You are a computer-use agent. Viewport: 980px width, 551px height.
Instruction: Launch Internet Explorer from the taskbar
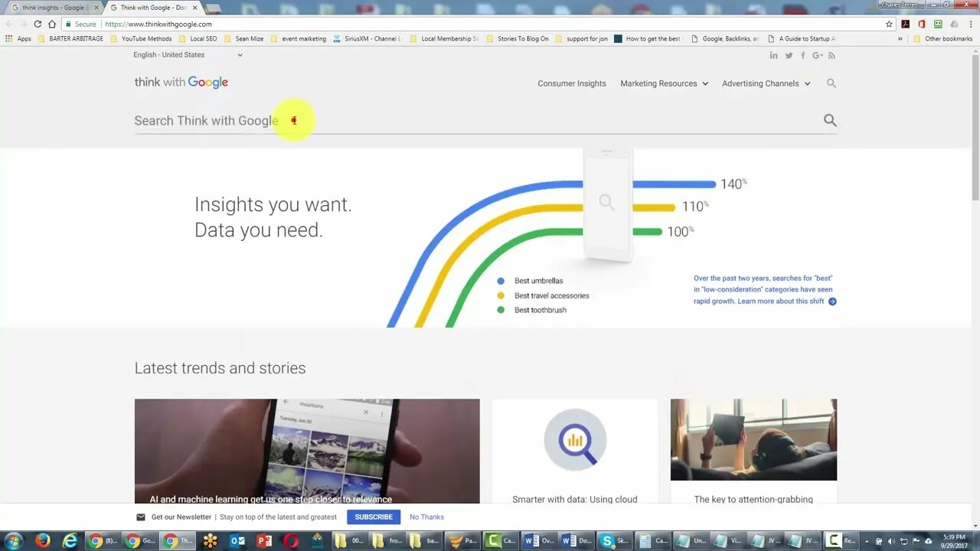70,541
